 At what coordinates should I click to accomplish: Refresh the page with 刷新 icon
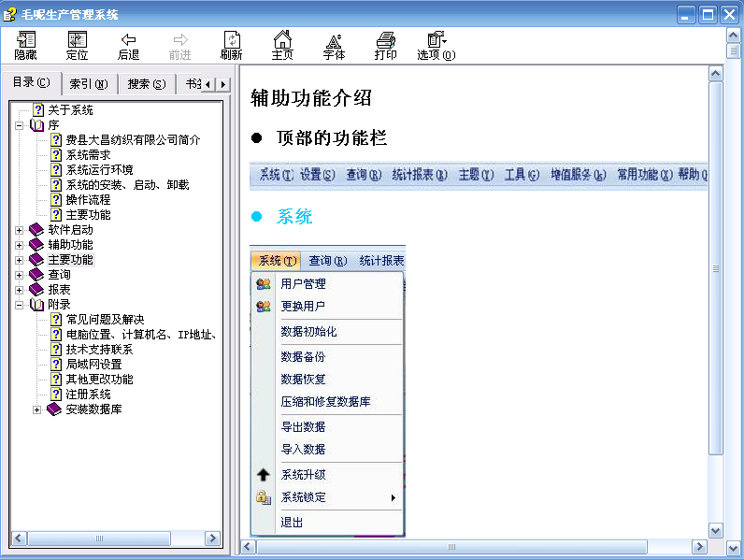click(231, 46)
